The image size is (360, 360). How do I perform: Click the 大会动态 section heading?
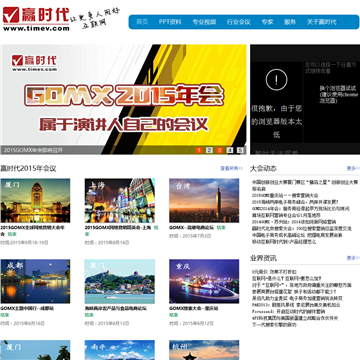(263, 168)
